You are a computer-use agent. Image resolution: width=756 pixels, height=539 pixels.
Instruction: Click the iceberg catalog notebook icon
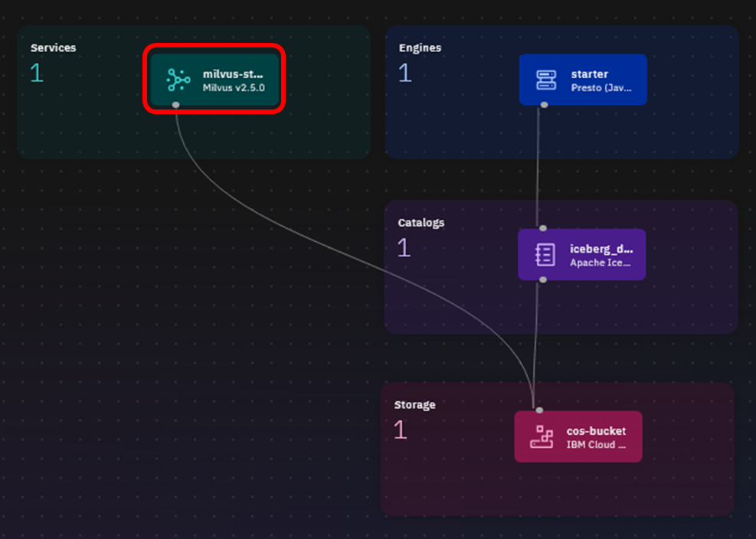tap(545, 254)
